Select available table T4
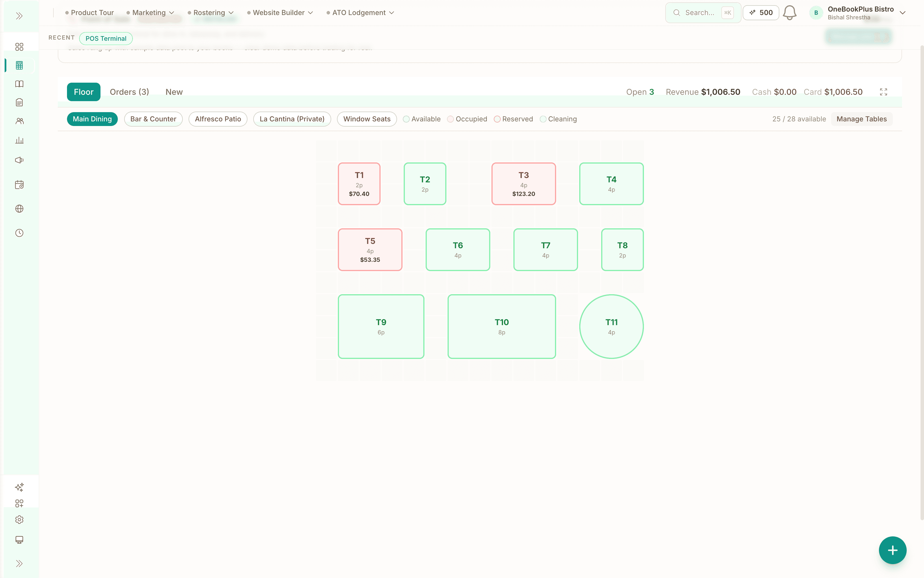Viewport: 924px width, 578px height. (x=611, y=184)
